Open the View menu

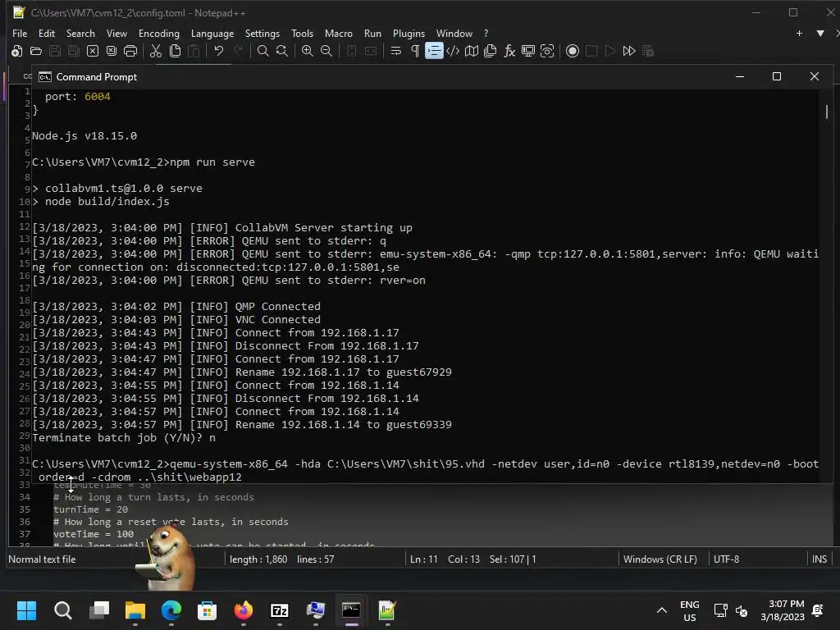coord(116,33)
